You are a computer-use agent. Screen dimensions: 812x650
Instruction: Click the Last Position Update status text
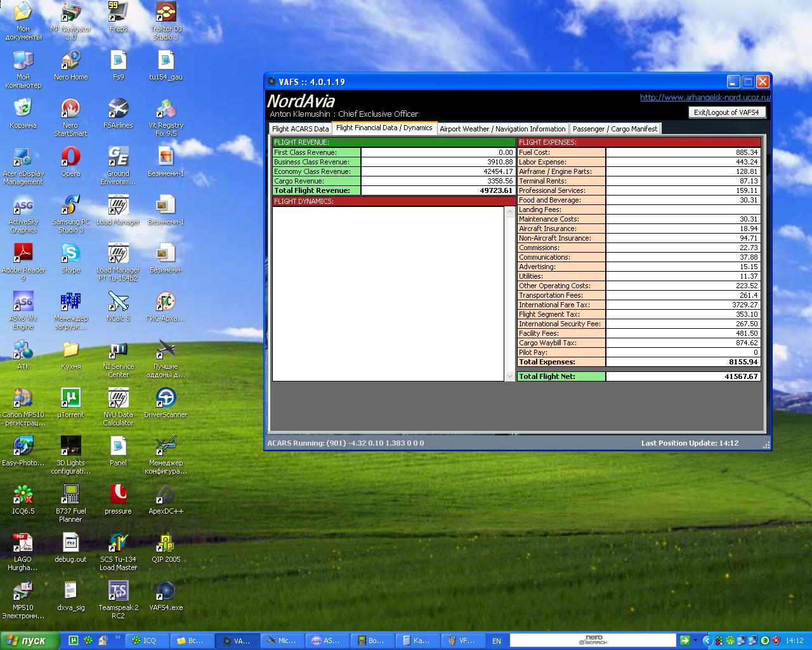690,443
